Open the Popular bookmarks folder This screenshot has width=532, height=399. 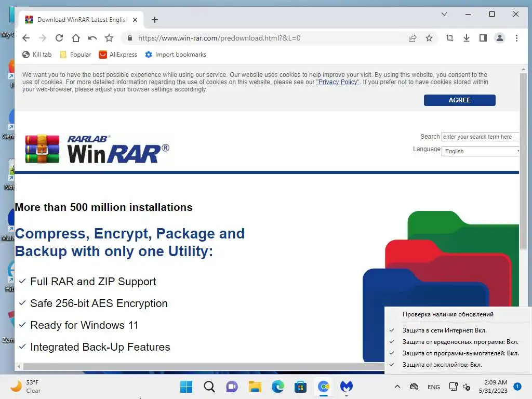tap(76, 55)
